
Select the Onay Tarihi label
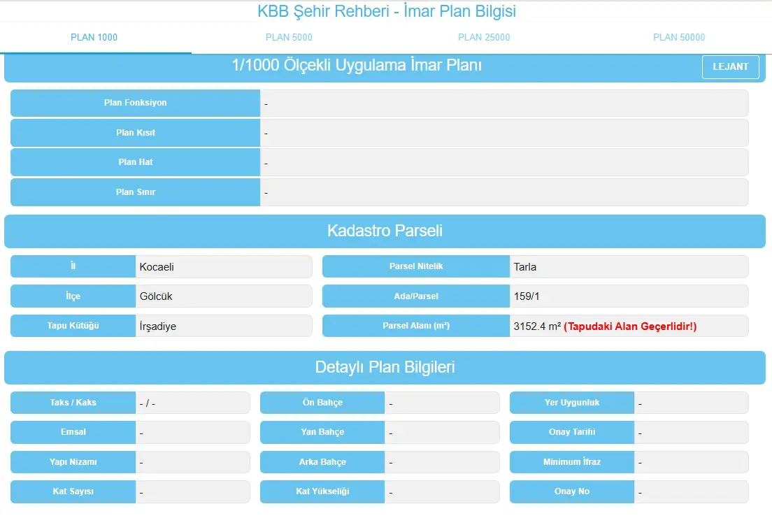pos(572,432)
